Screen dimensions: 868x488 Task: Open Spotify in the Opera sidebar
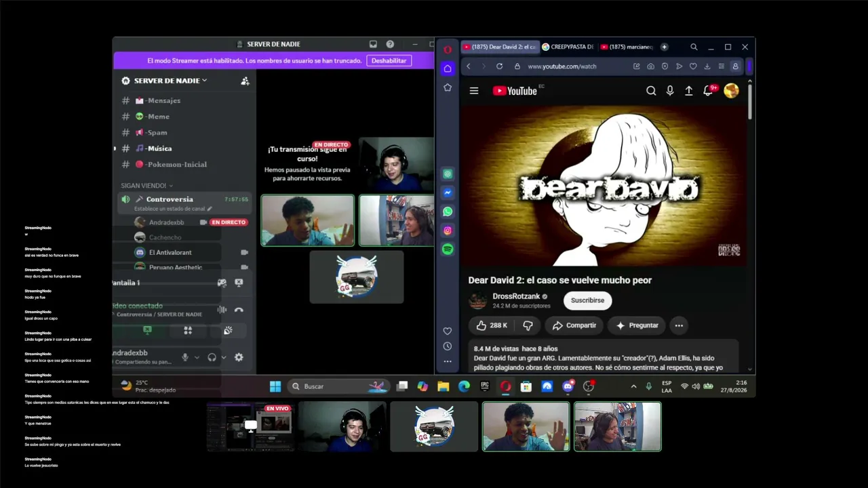click(448, 249)
